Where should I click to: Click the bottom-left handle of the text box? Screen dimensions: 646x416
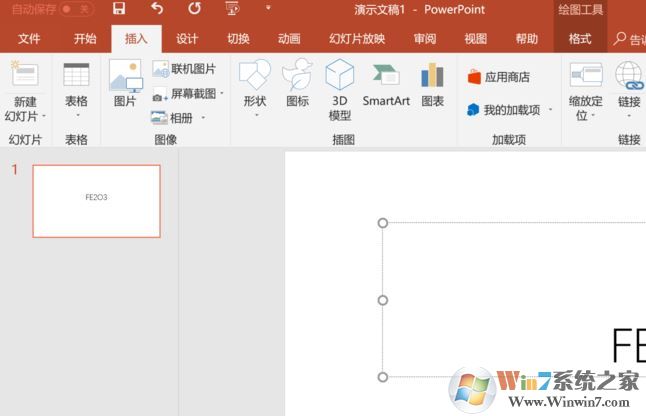pos(383,377)
